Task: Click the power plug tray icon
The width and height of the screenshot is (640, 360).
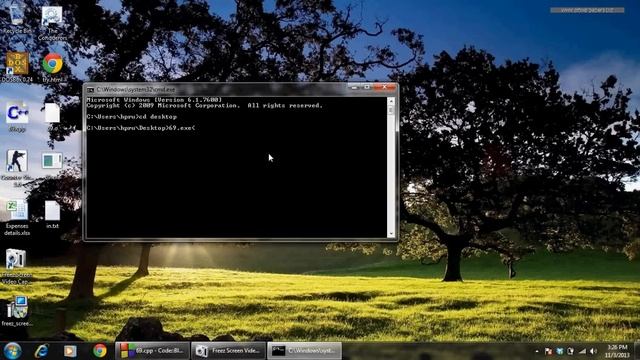Action: [x=571, y=351]
